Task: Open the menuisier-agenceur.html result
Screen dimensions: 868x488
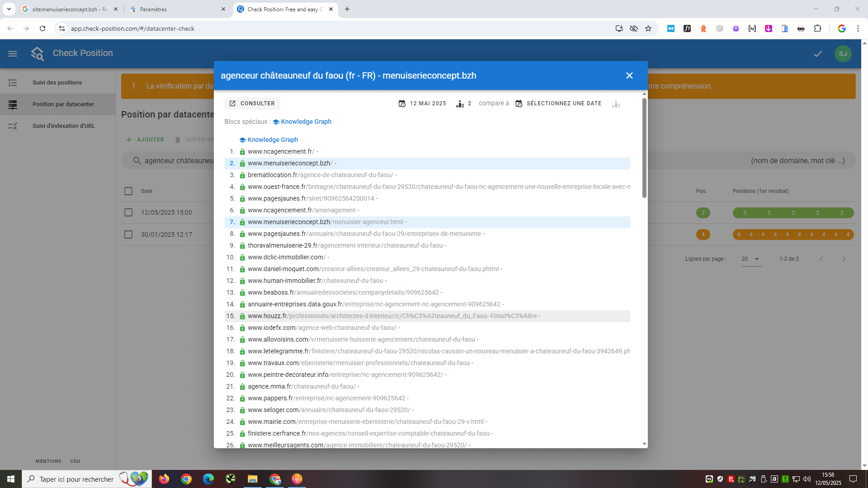Action: coord(325,222)
